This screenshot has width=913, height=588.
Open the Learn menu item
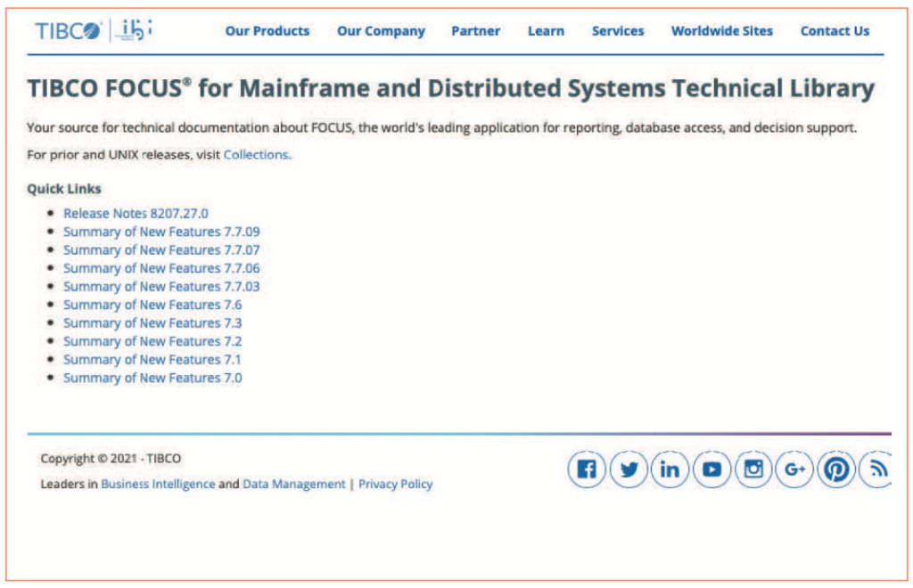547,31
